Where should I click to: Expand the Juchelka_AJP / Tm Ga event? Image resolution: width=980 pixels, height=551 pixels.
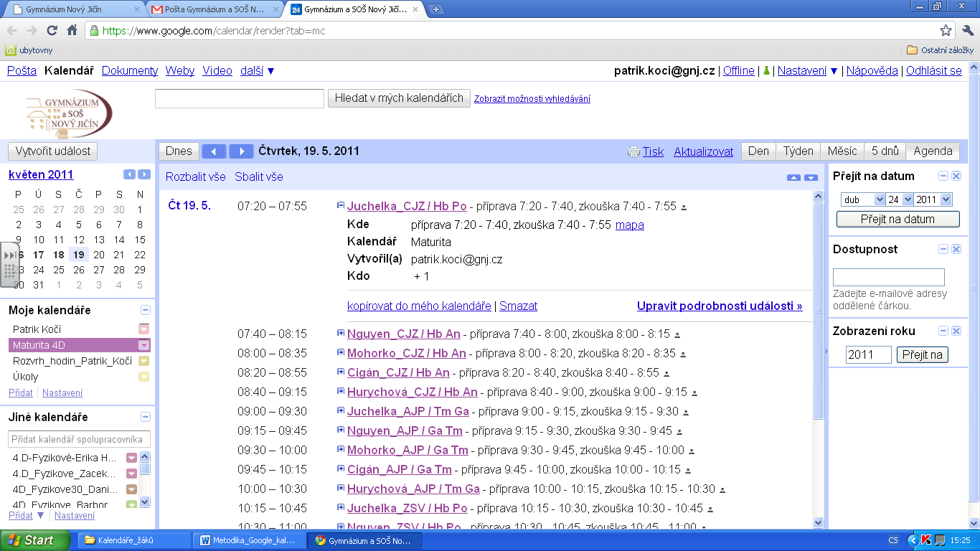341,410
